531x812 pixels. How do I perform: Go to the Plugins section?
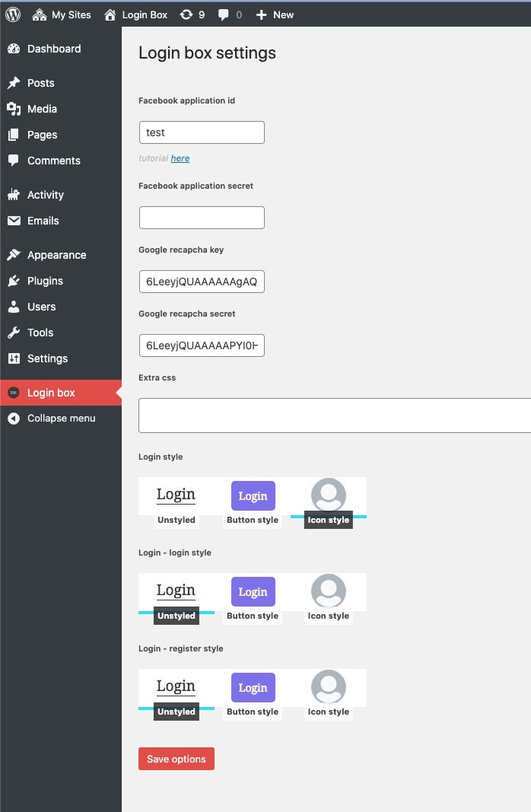(45, 281)
